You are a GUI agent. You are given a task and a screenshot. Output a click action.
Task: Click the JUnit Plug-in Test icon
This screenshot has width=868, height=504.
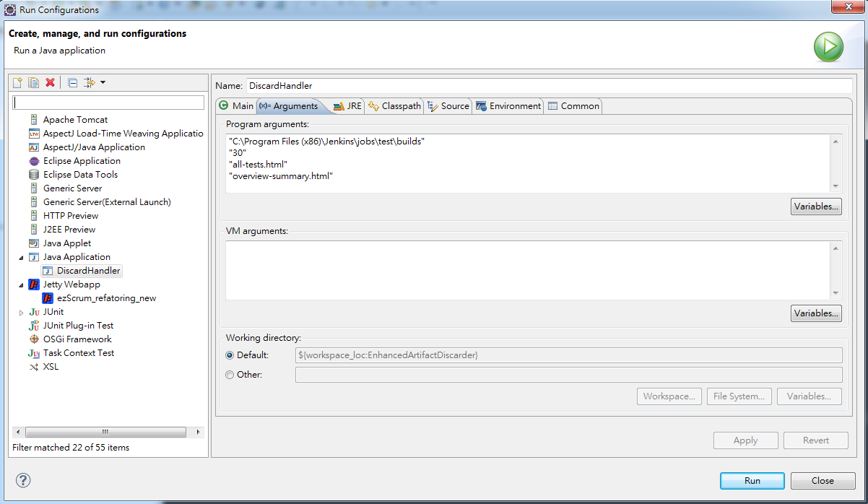point(34,326)
